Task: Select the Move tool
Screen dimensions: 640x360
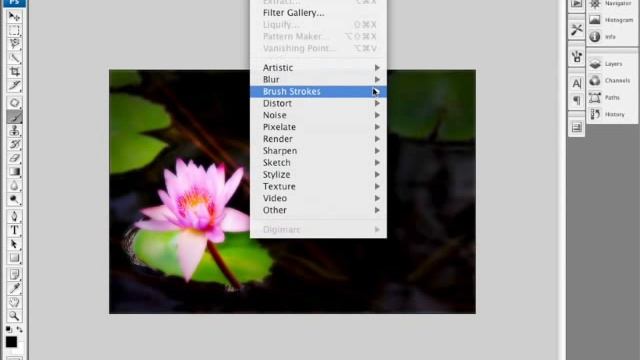Action: tap(14, 17)
